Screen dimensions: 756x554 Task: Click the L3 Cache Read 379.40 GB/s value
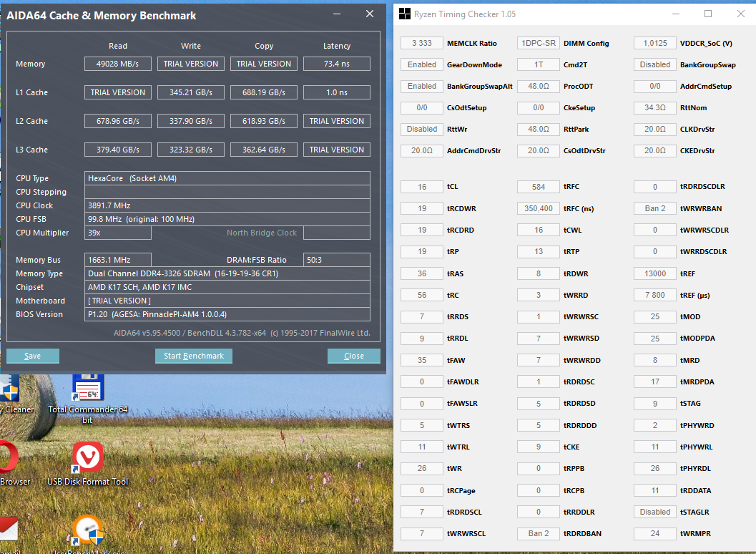[117, 150]
